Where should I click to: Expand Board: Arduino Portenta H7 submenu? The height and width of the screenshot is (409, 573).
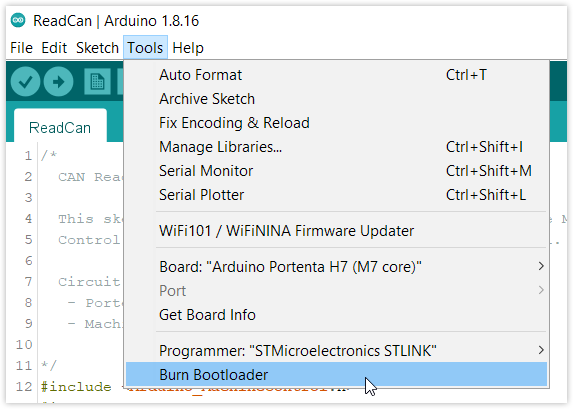(x=336, y=267)
